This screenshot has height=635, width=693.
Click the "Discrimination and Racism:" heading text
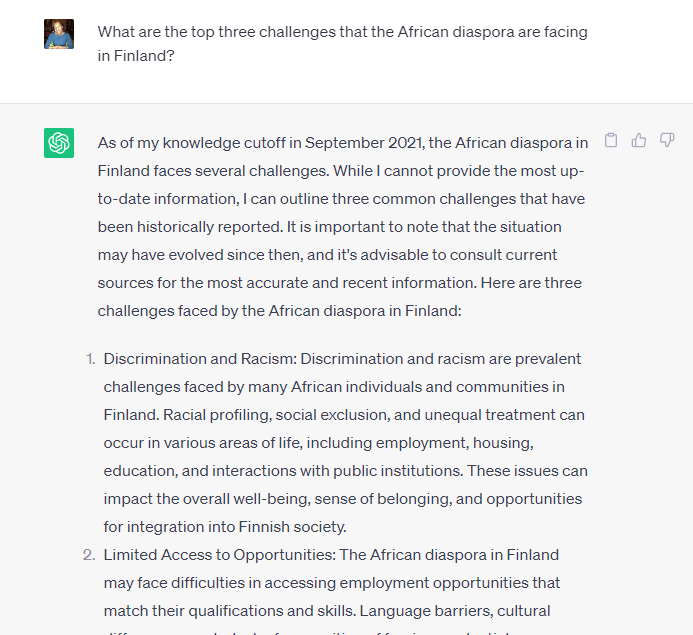[200, 359]
